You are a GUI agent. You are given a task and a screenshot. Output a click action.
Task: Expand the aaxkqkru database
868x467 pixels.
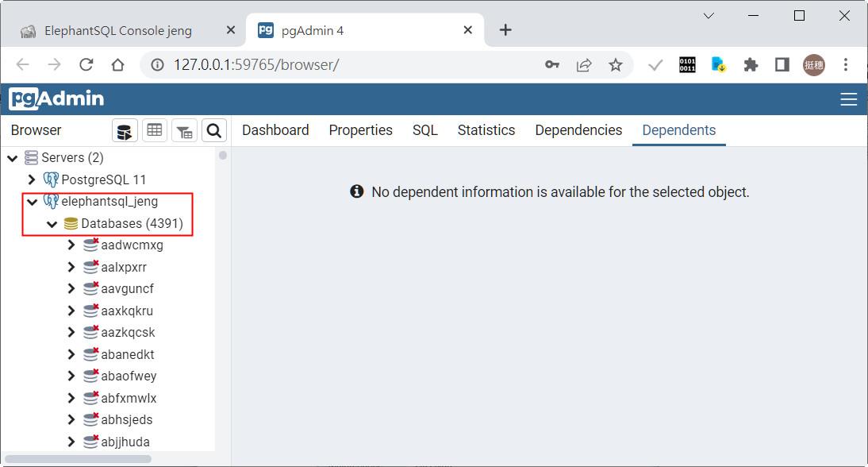(71, 311)
